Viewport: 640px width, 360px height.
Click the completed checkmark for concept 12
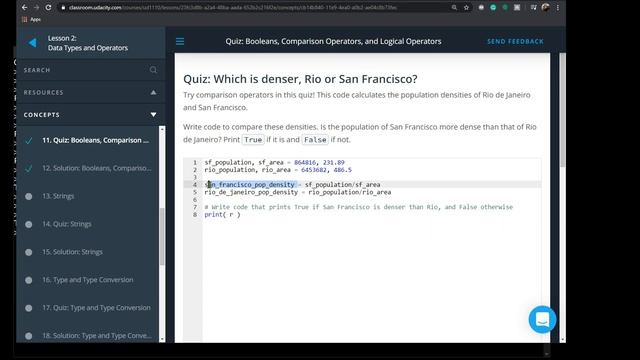(x=29, y=168)
